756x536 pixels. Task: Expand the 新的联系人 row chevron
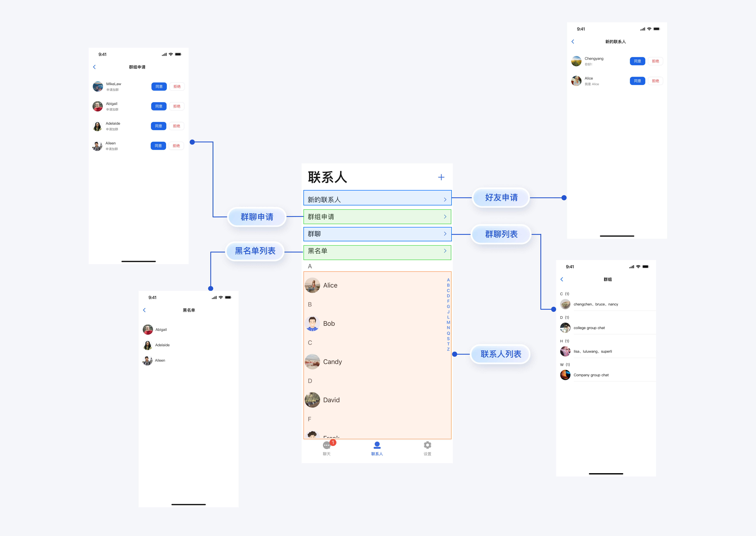pyautogui.click(x=445, y=200)
